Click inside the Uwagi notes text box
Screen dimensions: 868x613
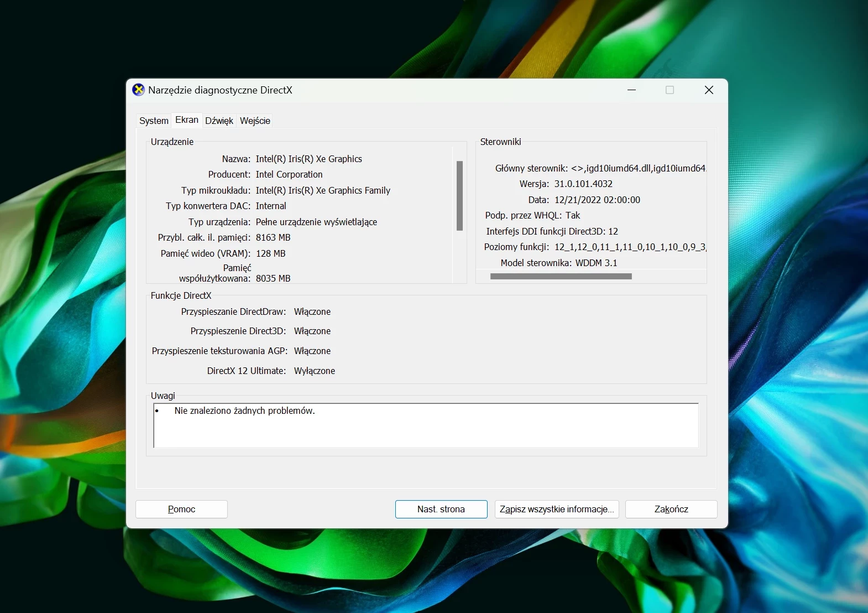pos(426,425)
